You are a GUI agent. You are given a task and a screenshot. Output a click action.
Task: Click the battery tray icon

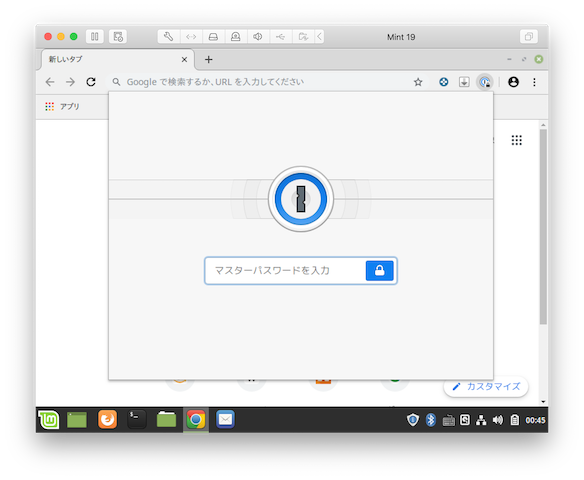tap(515, 420)
